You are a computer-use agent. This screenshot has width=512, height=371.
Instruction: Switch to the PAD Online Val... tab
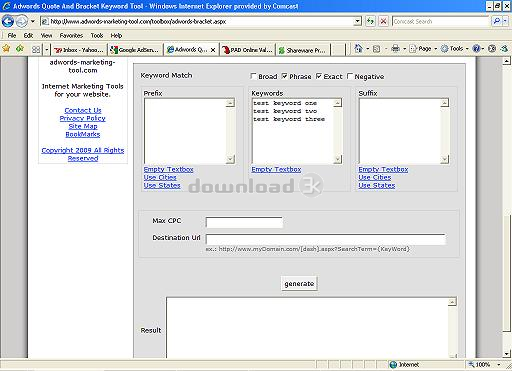click(x=247, y=50)
